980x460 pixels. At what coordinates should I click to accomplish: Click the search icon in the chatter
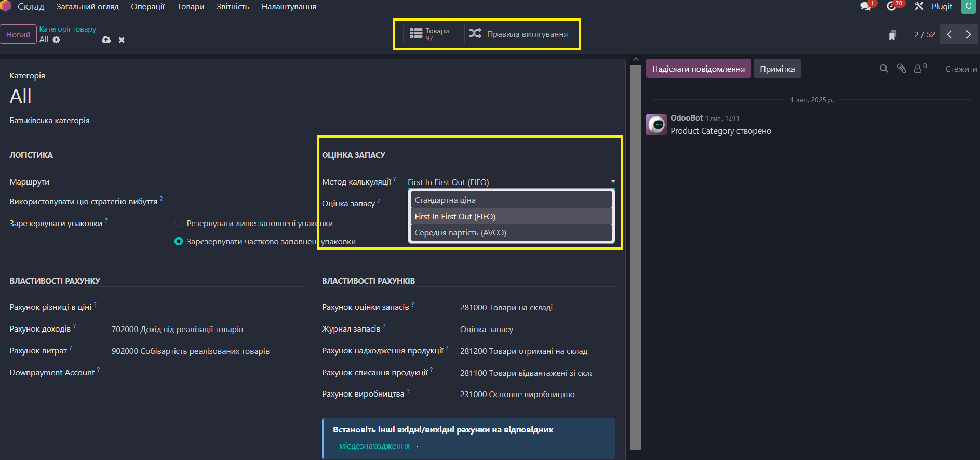[x=883, y=69]
